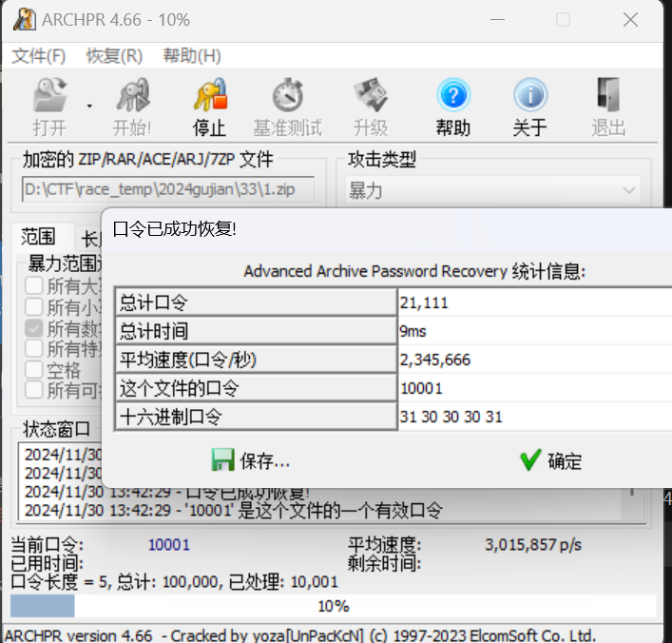Expand the arrow next to 打开
672x643 pixels.
click(x=89, y=106)
